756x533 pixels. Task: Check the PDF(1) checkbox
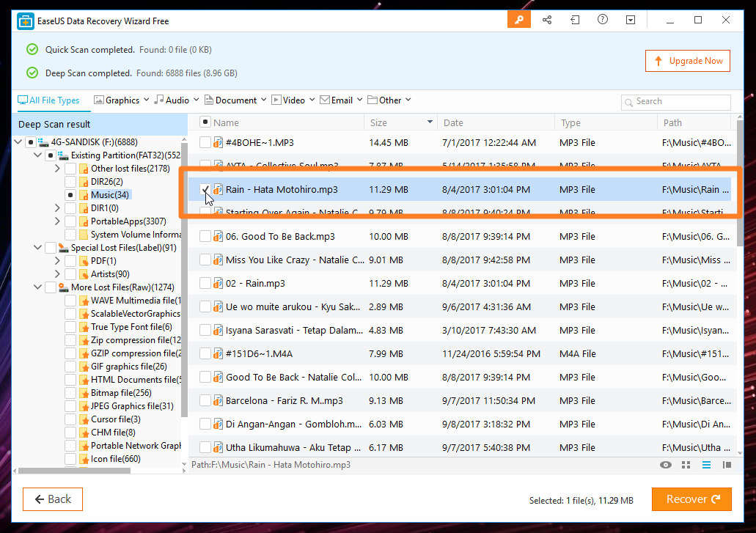pyautogui.click(x=70, y=261)
